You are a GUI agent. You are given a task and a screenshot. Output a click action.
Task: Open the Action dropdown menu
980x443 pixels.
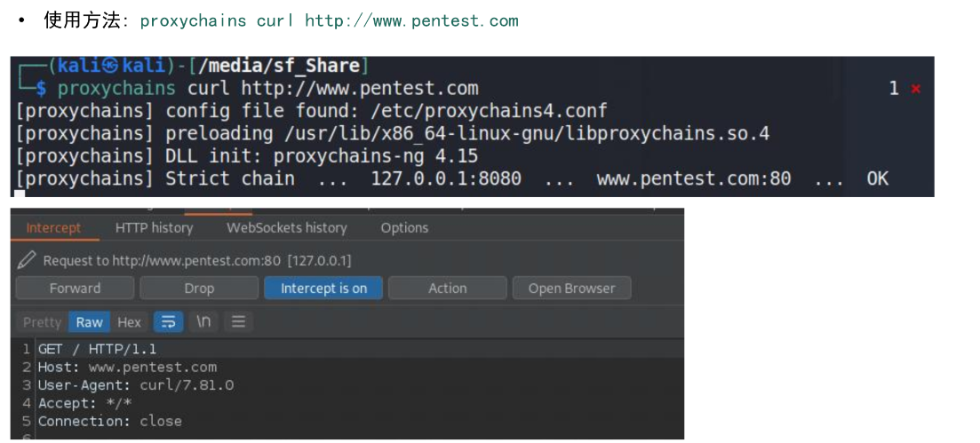click(x=447, y=289)
